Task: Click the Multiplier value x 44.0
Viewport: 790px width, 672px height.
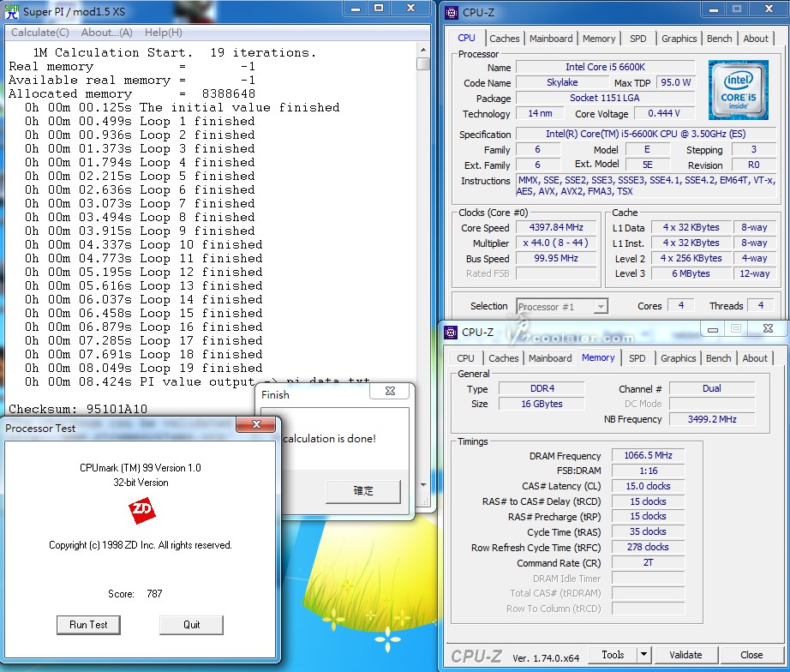Action: [x=556, y=243]
